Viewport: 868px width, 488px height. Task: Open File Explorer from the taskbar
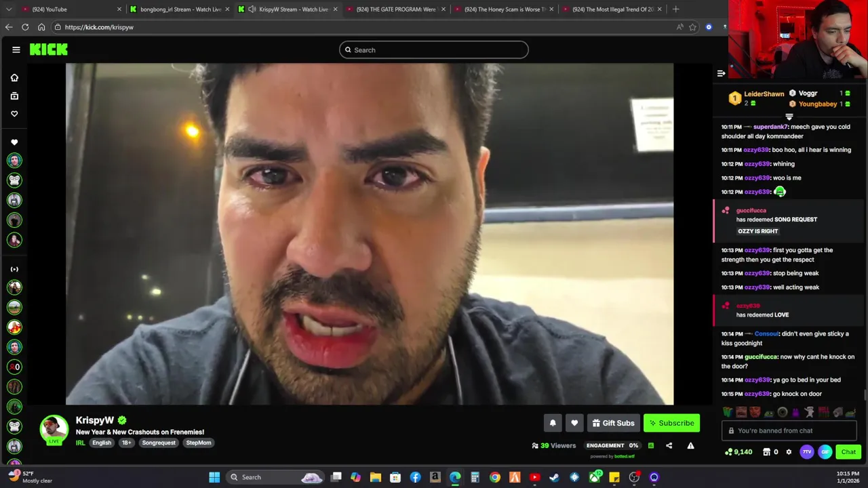376,477
